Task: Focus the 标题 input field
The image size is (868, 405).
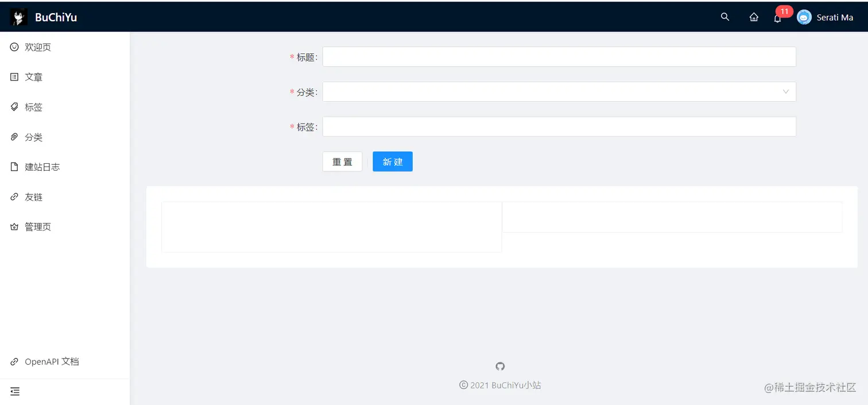Action: click(559, 57)
